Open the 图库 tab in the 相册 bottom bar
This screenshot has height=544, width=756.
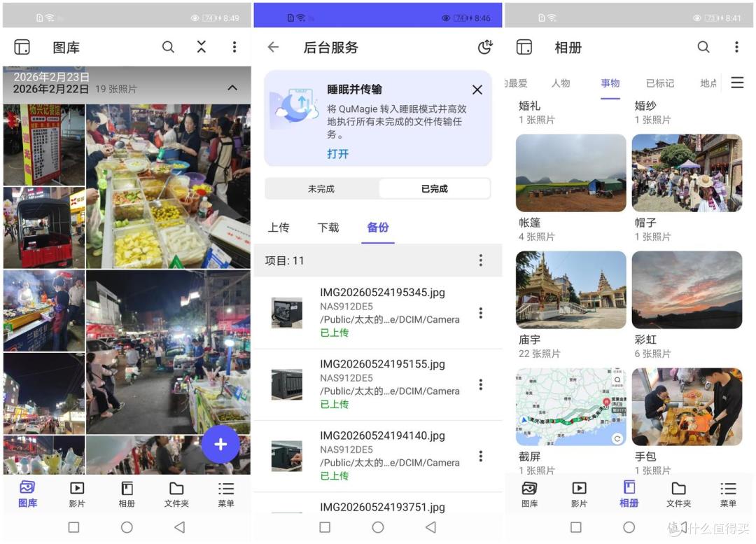529,494
